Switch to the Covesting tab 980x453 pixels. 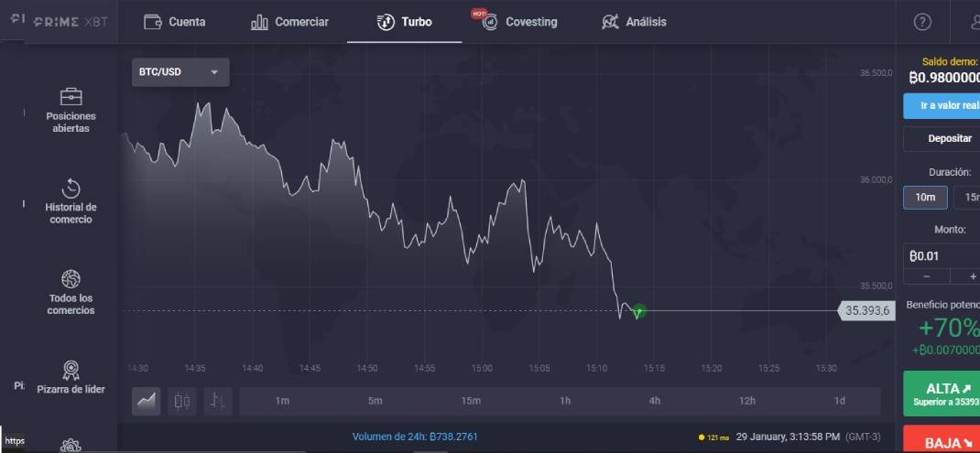pos(520,22)
